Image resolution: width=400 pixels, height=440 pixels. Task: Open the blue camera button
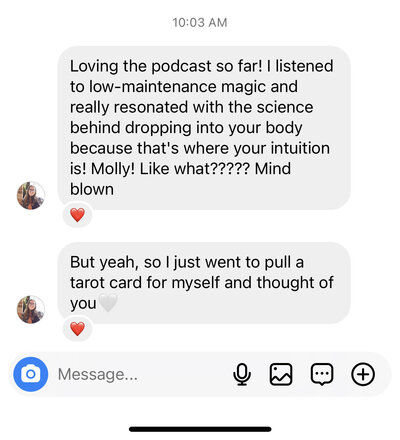pos(31,374)
